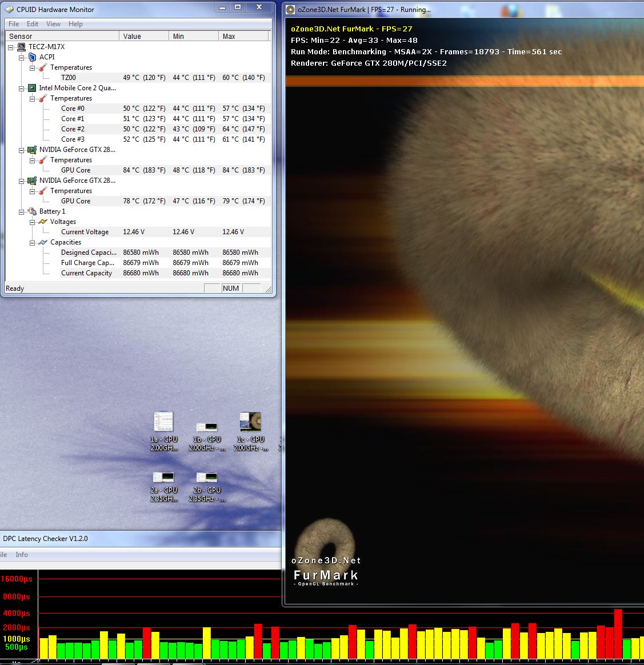The width and height of the screenshot is (644, 665).
Task: Click the DPC Latency Checker V1.2.0 title bar
Action: pyautogui.click(x=141, y=539)
